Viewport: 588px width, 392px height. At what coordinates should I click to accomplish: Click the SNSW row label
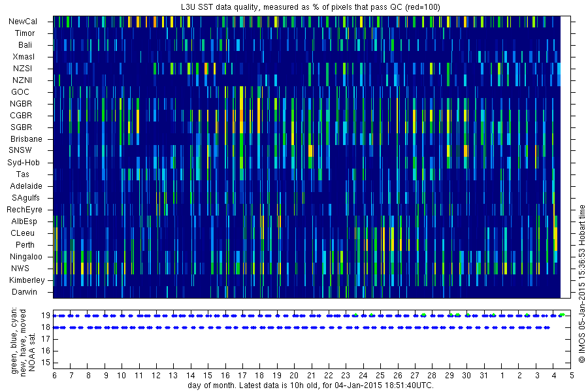point(20,150)
